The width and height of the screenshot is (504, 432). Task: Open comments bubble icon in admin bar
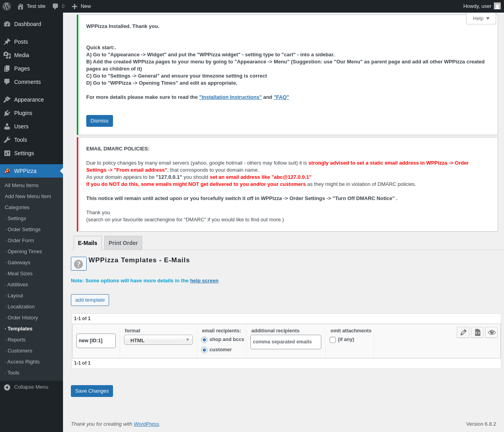pyautogui.click(x=56, y=6)
